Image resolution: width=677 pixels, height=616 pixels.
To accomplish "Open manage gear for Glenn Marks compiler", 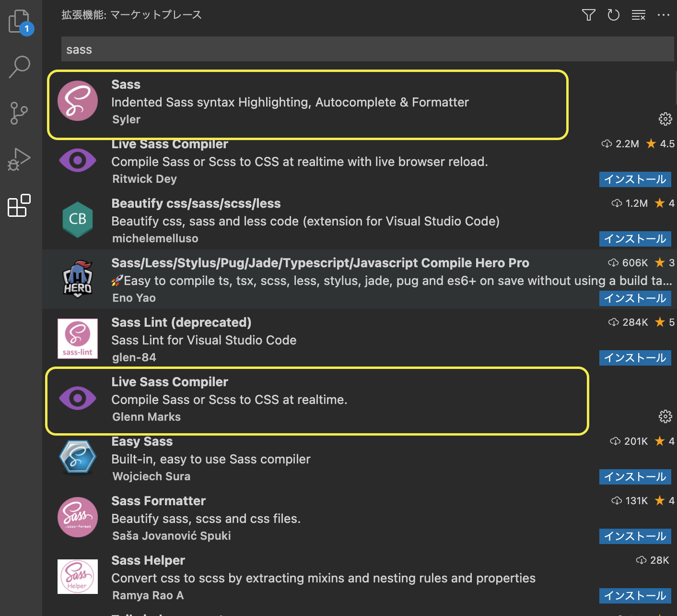I will (x=665, y=416).
